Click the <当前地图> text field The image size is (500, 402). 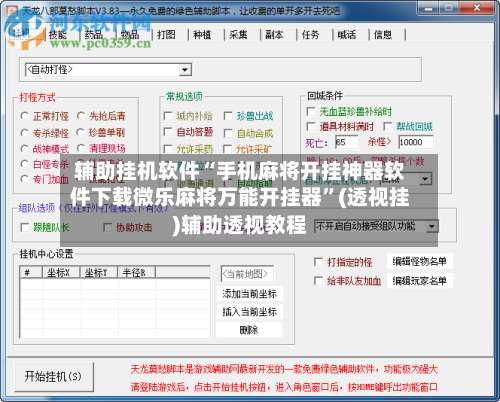[x=247, y=274]
